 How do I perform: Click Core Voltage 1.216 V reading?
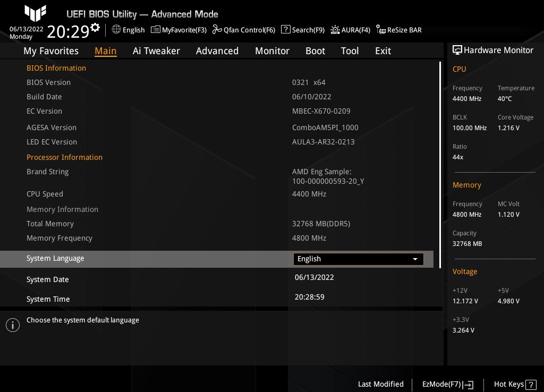pos(508,128)
